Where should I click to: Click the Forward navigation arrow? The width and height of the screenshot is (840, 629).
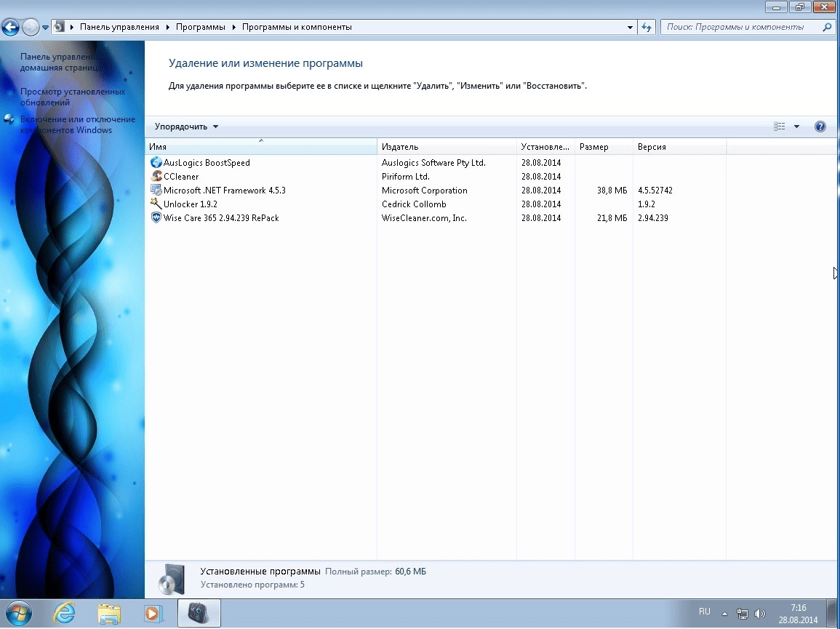(31, 27)
